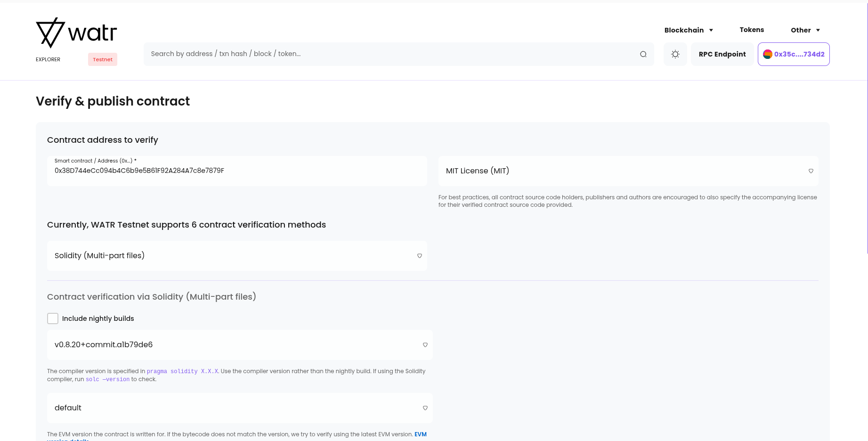
Task: Enable Include nightly builds checkbox
Action: 53,318
